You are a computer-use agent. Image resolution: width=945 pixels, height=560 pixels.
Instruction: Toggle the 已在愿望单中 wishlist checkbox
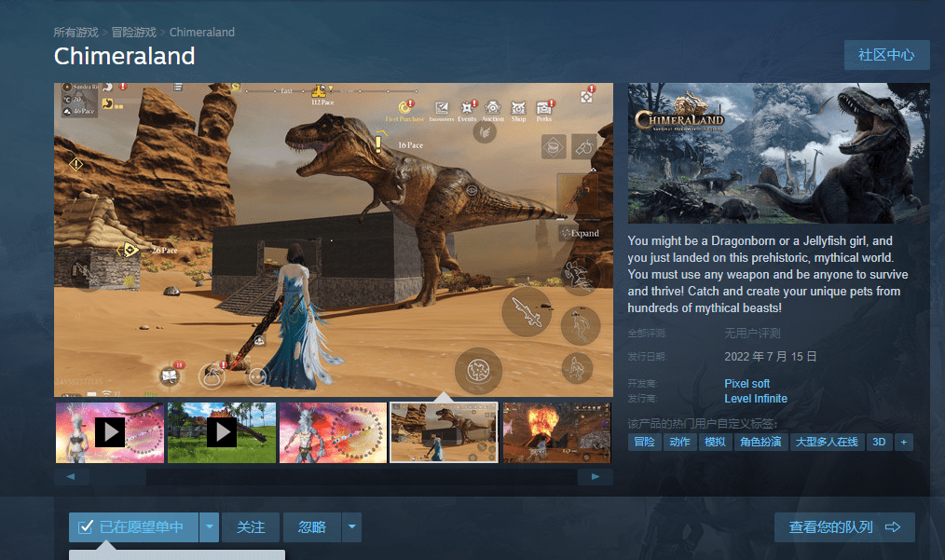coord(86,526)
